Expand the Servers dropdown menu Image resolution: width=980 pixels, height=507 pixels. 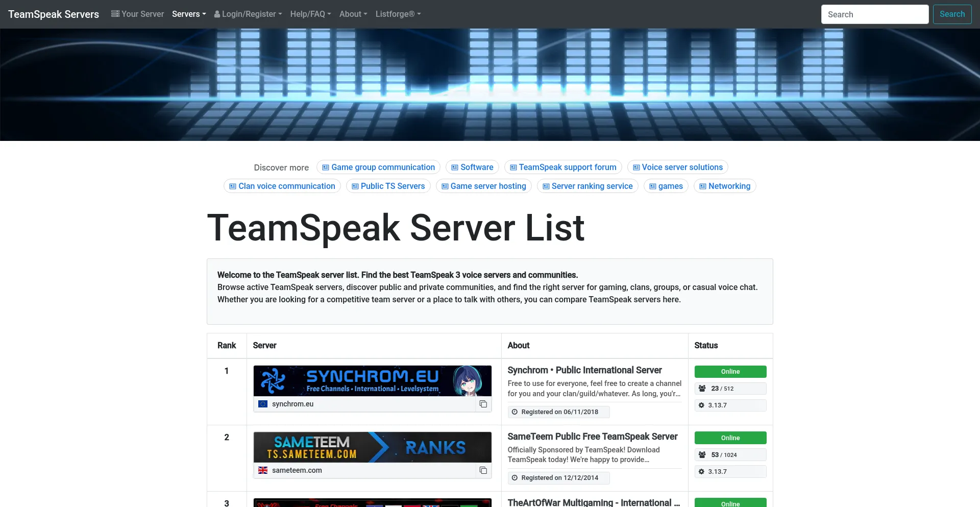click(x=189, y=14)
